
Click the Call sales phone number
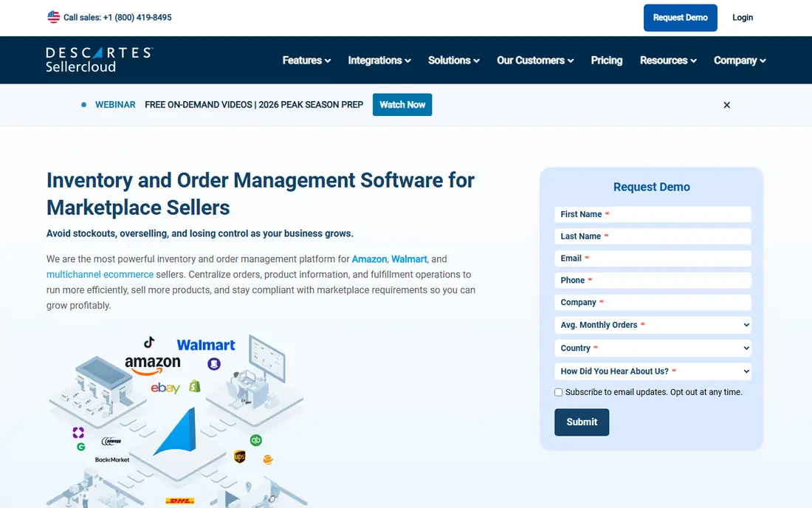pyautogui.click(x=137, y=18)
